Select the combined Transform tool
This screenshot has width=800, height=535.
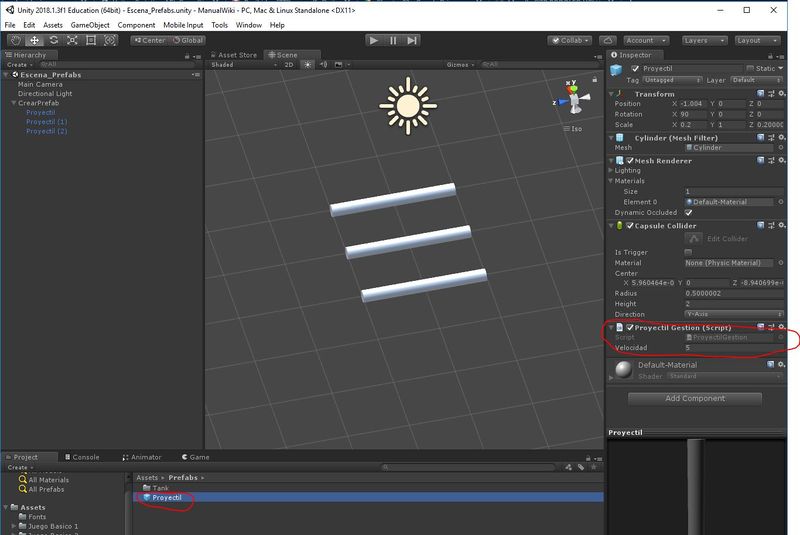tap(110, 40)
